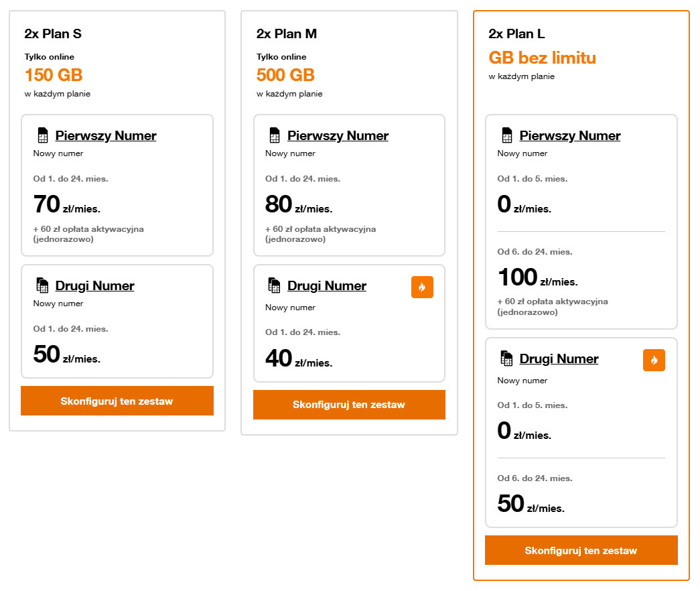This screenshot has height=591, width=700.
Task: Open Drugi Numer link in Plan L
Action: pos(559,358)
